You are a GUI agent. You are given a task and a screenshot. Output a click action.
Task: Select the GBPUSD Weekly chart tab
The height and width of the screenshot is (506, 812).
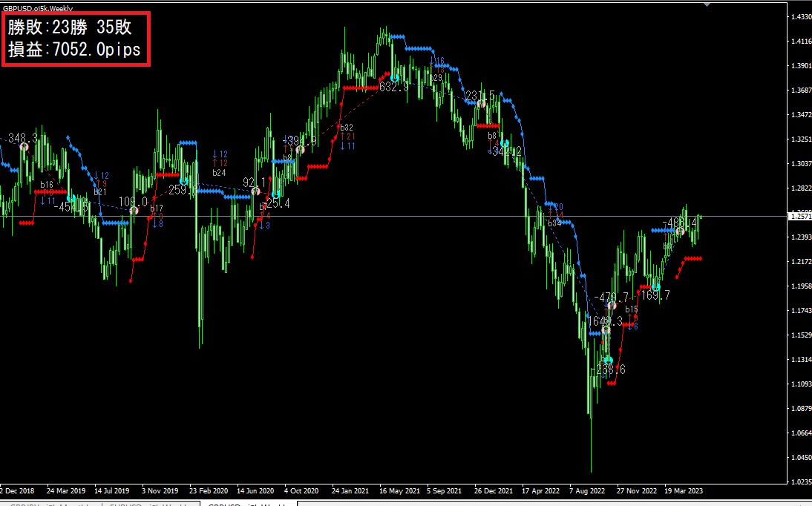click(x=248, y=504)
